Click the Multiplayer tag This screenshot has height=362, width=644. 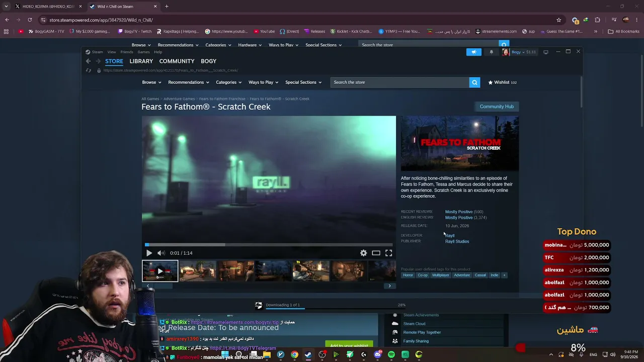click(440, 275)
